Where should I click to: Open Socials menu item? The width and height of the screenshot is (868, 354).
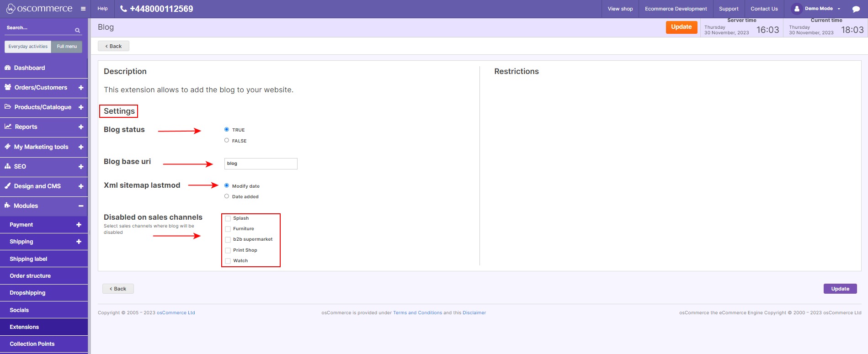pyautogui.click(x=44, y=310)
